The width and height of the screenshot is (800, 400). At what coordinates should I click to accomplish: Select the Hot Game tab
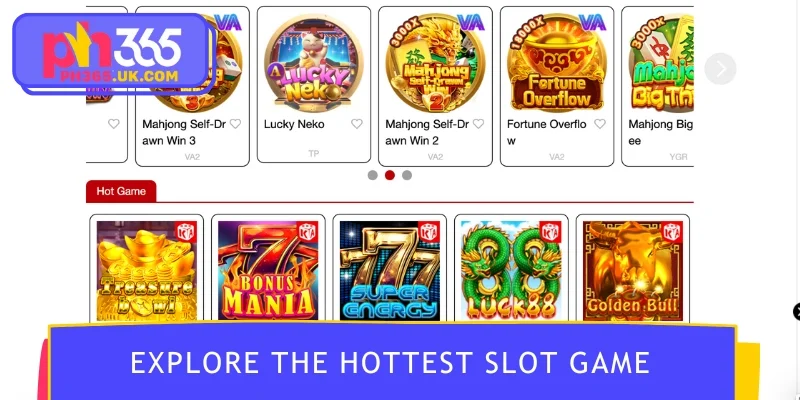click(121, 191)
